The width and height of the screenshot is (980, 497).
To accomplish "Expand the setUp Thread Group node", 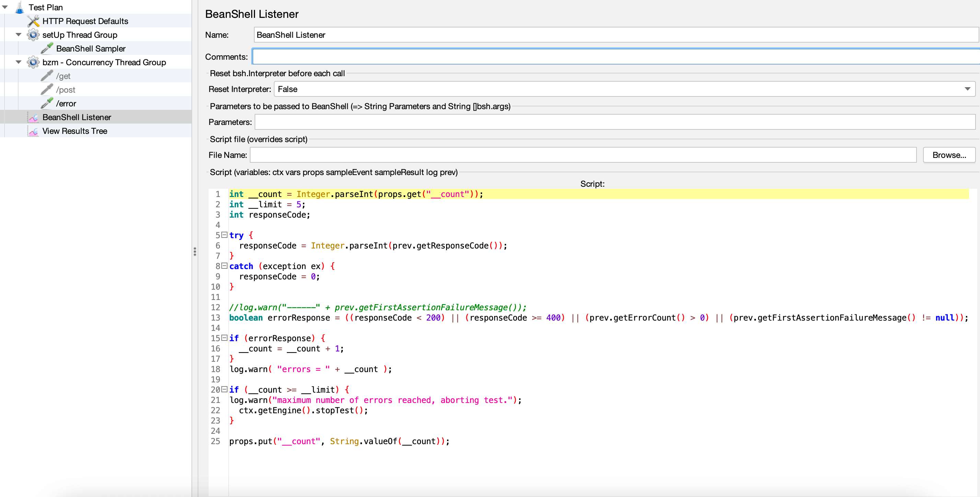I will coord(17,34).
